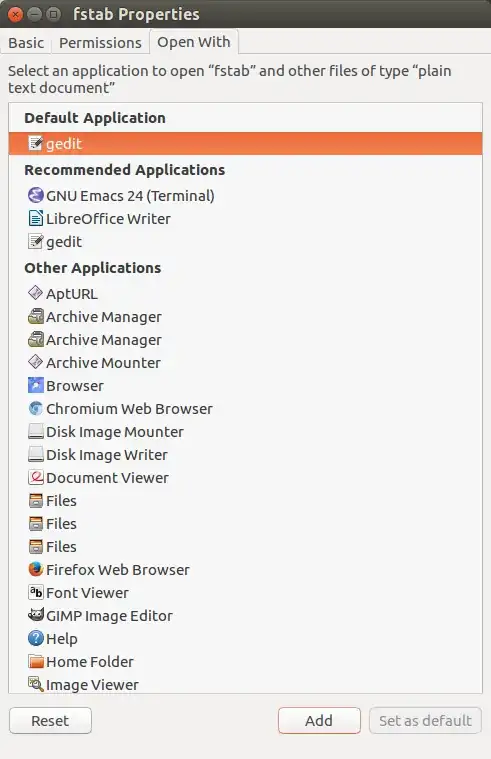Image resolution: width=491 pixels, height=759 pixels.
Task: Choose Archive Mounter in the list
Action: tap(246, 363)
